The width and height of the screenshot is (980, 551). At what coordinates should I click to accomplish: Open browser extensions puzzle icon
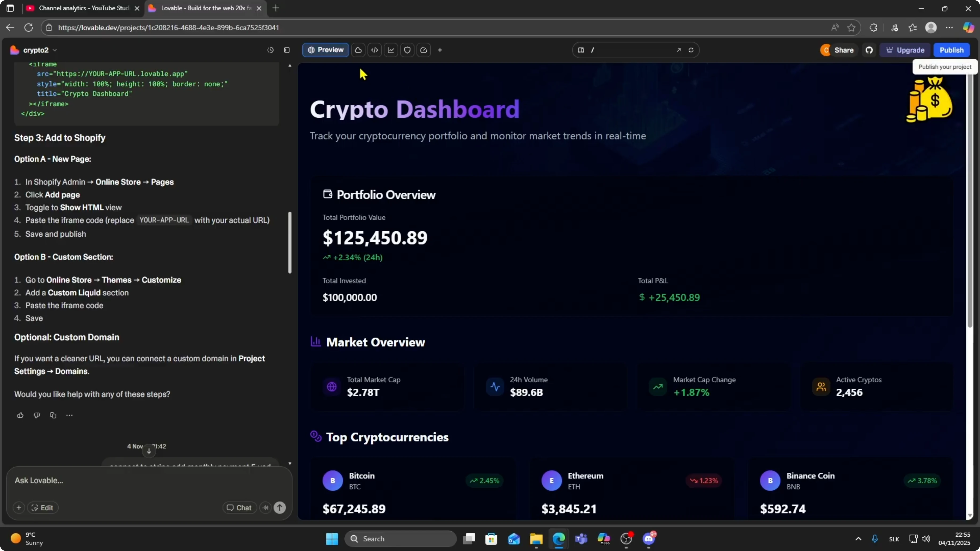873,27
